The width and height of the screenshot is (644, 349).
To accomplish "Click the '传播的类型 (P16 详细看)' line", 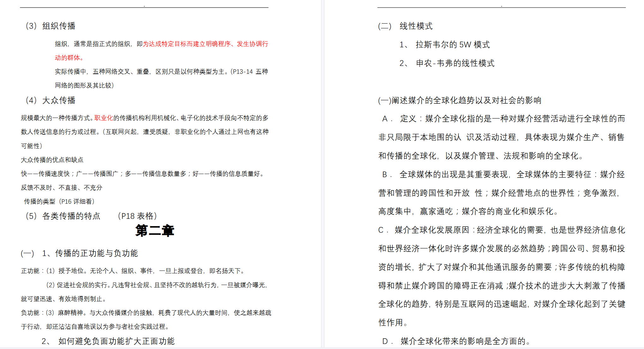I will click(x=59, y=201).
